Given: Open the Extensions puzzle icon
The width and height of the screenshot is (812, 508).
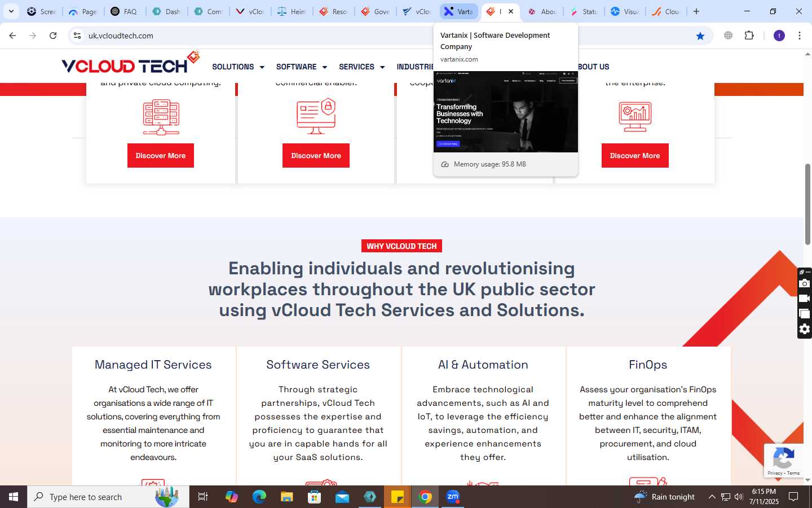Looking at the screenshot, I should (749, 36).
